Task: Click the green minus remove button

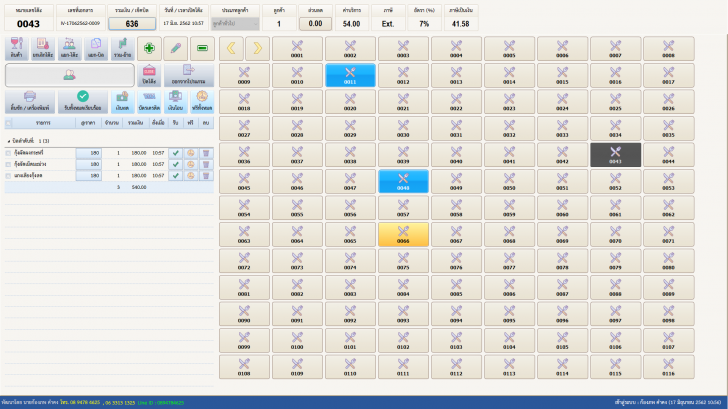Action: tap(202, 48)
